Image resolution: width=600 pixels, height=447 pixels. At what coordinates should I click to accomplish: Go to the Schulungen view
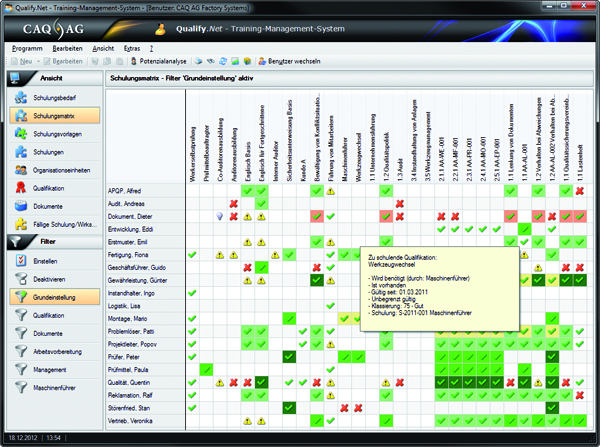[48, 152]
